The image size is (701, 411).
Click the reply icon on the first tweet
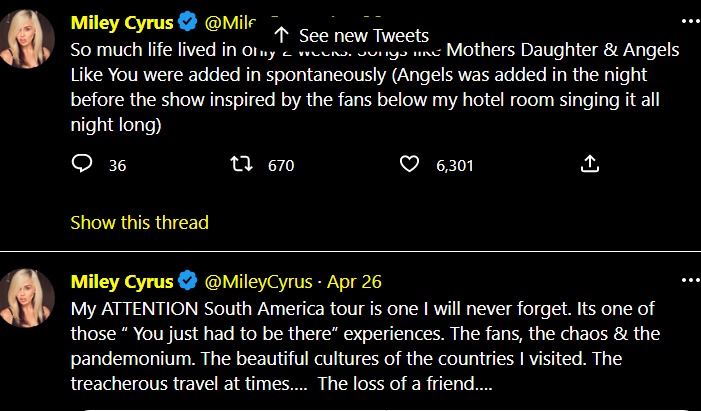[83, 164]
